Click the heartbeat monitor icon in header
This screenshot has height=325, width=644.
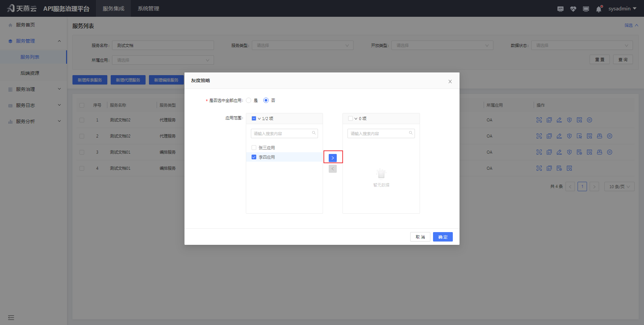tap(573, 9)
